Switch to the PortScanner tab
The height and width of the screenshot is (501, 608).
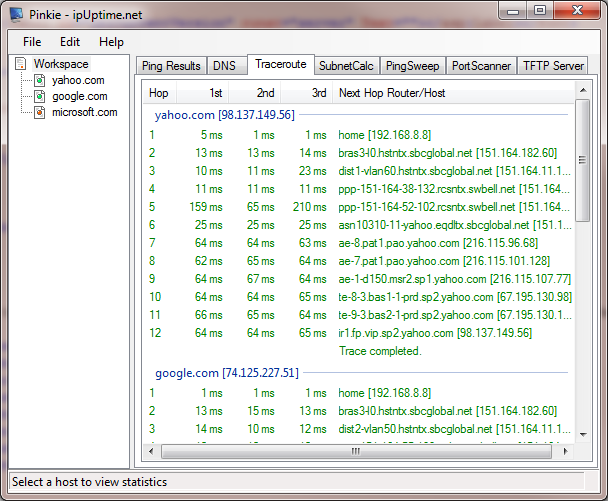click(481, 66)
